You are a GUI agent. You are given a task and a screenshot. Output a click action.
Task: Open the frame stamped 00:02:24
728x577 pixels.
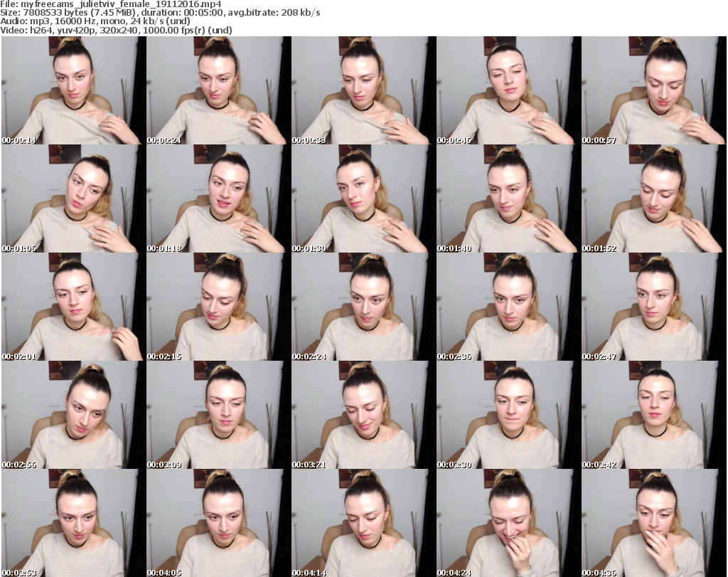(x=363, y=307)
